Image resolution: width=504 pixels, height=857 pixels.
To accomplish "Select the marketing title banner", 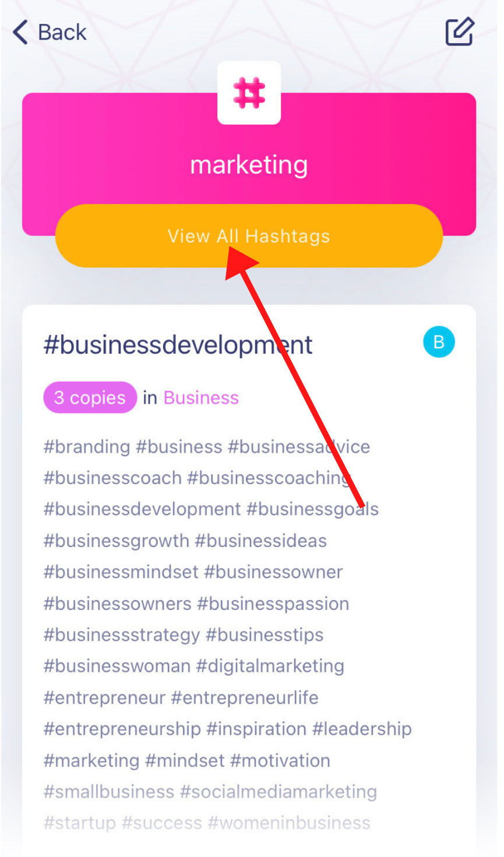I will click(249, 164).
